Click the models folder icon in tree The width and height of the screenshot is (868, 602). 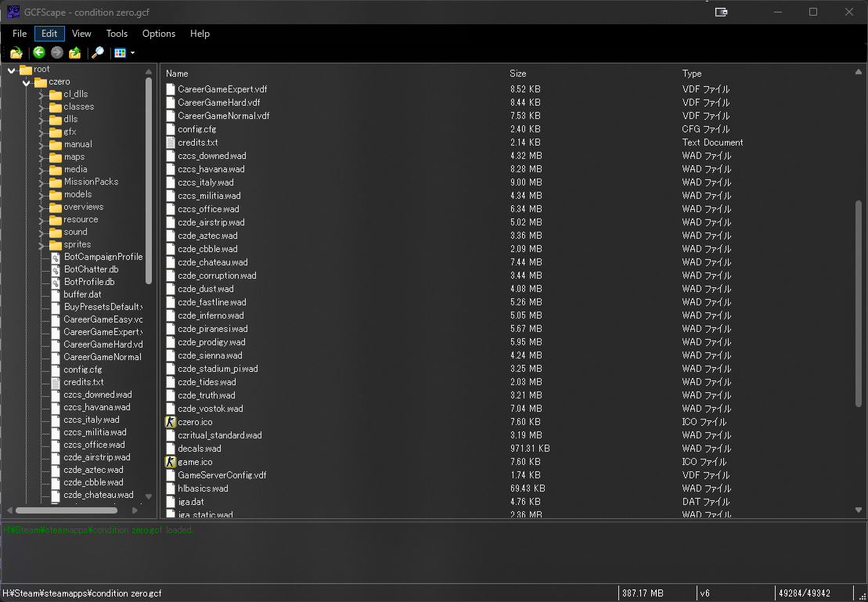[x=56, y=194]
